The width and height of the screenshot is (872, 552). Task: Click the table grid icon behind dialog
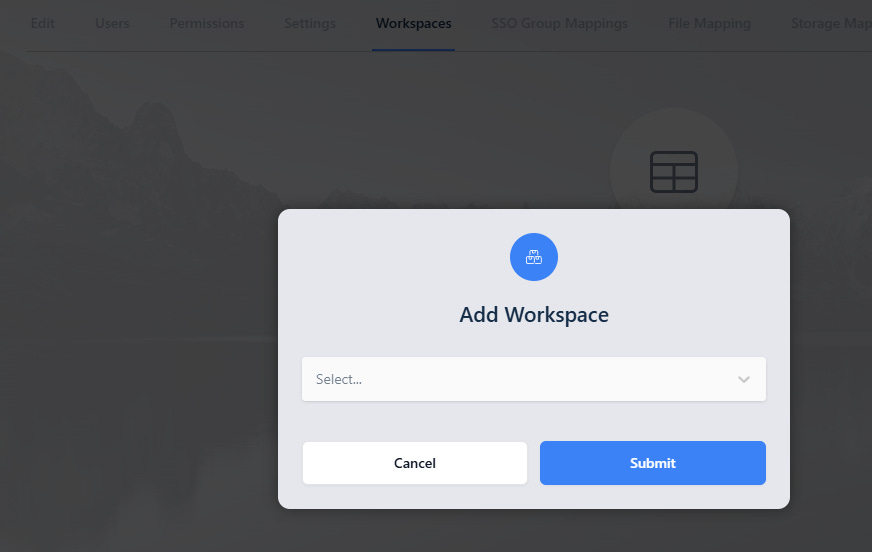click(674, 172)
